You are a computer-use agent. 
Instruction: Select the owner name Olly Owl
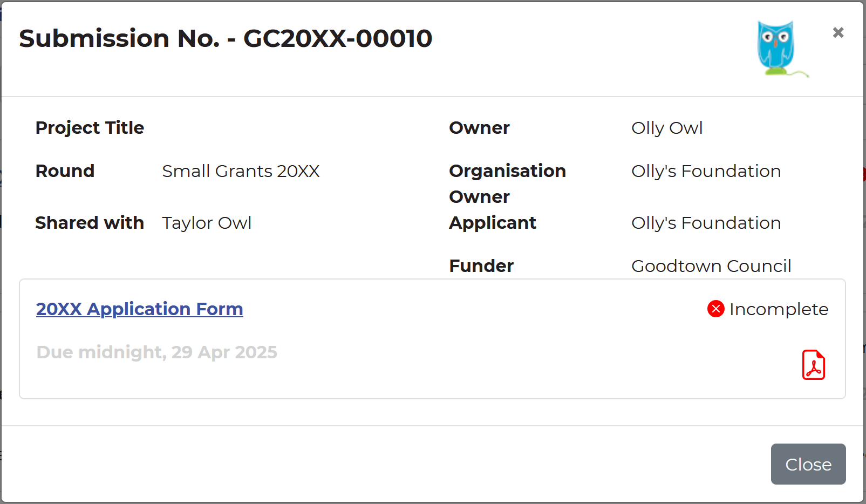(x=667, y=128)
